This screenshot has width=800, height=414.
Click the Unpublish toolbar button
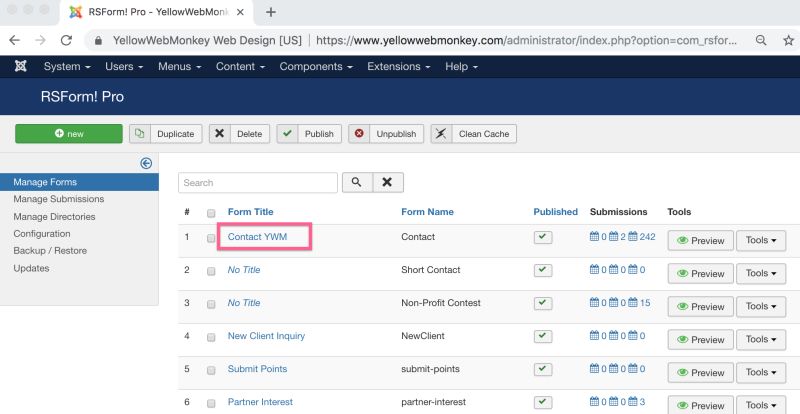click(386, 134)
